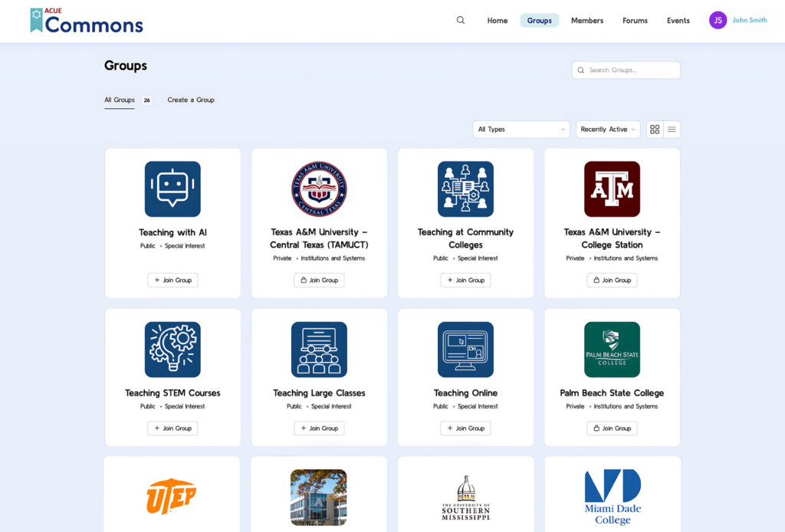This screenshot has height=532, width=785.
Task: Open Texas A&M College Station ATM logo
Action: tap(612, 189)
